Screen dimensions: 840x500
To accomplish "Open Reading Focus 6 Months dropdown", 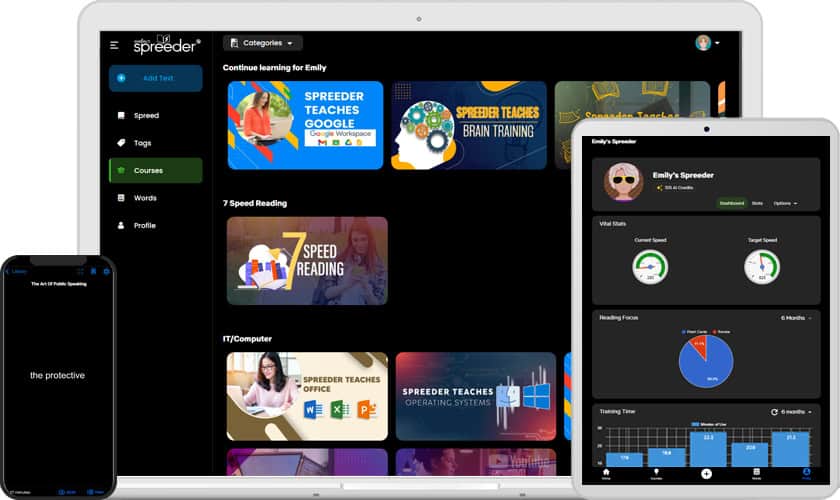I will 796,318.
